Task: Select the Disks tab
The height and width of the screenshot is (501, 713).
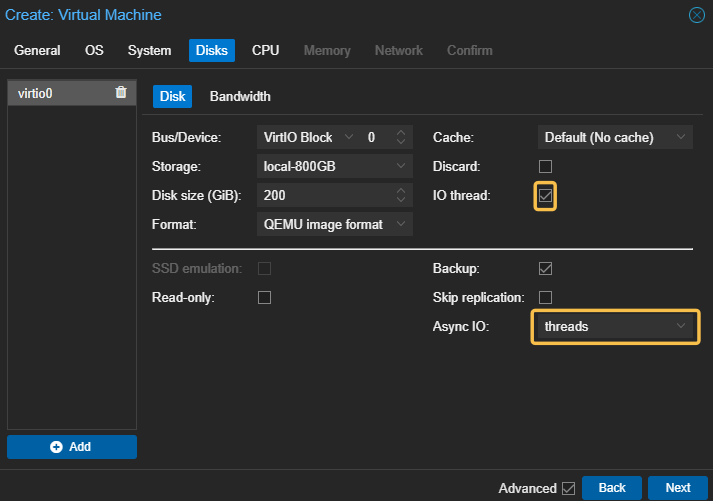Action: pos(212,50)
